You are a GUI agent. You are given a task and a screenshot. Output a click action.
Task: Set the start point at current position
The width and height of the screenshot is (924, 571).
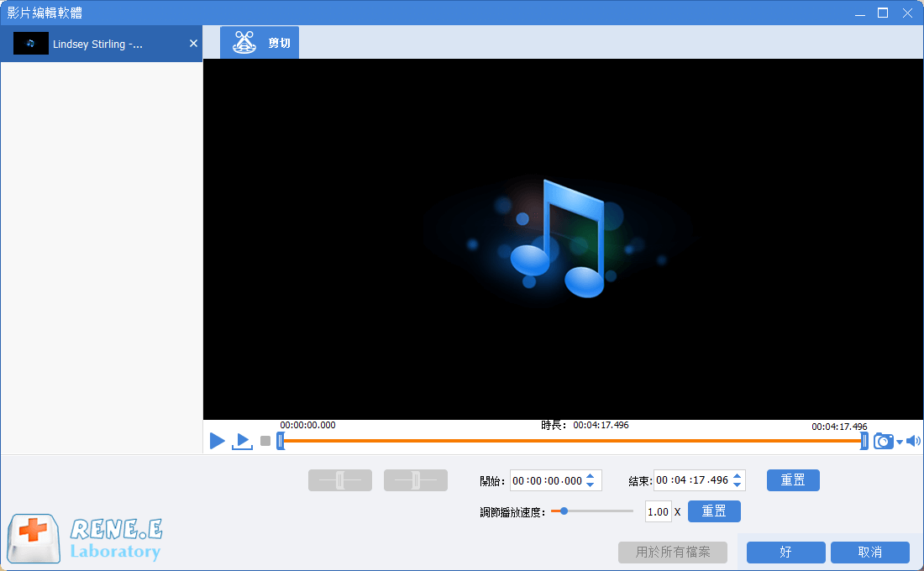[x=340, y=480]
